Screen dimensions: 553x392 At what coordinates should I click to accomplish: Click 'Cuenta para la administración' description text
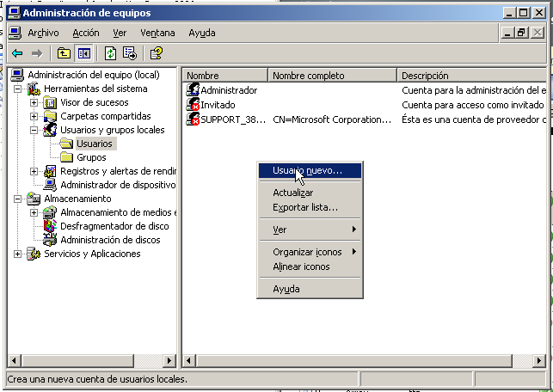474,90
